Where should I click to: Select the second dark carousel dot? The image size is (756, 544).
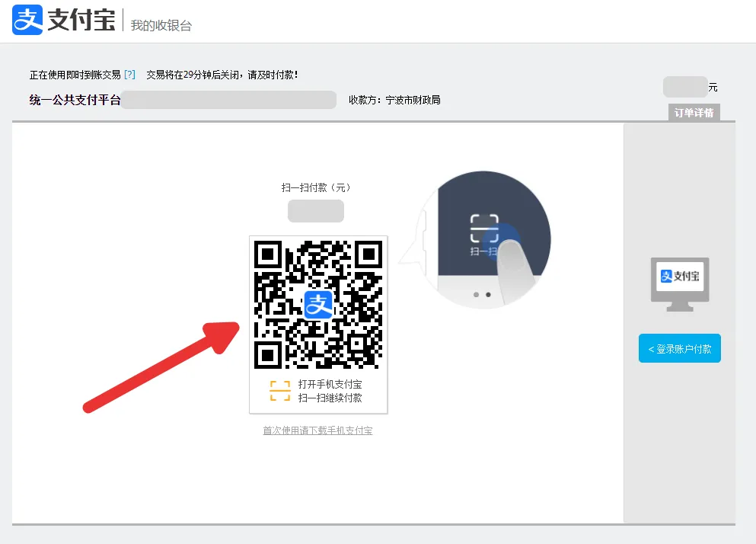click(488, 294)
